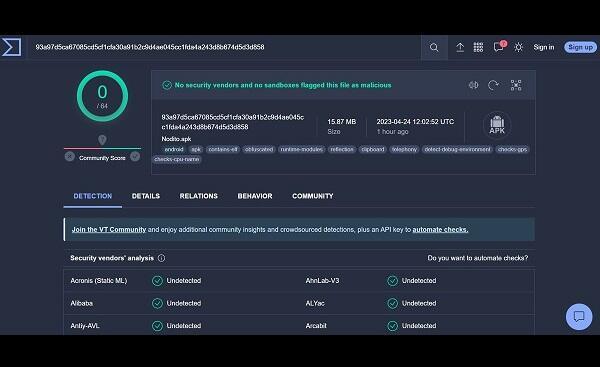Image resolution: width=600 pixels, height=367 pixels.
Task: Click the apk tag
Action: tap(196, 149)
